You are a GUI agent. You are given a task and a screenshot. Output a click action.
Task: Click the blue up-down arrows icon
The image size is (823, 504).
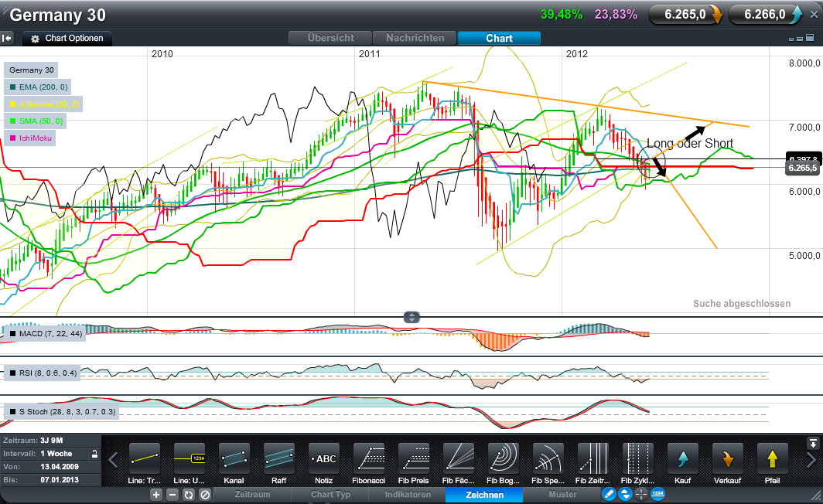coord(625,493)
